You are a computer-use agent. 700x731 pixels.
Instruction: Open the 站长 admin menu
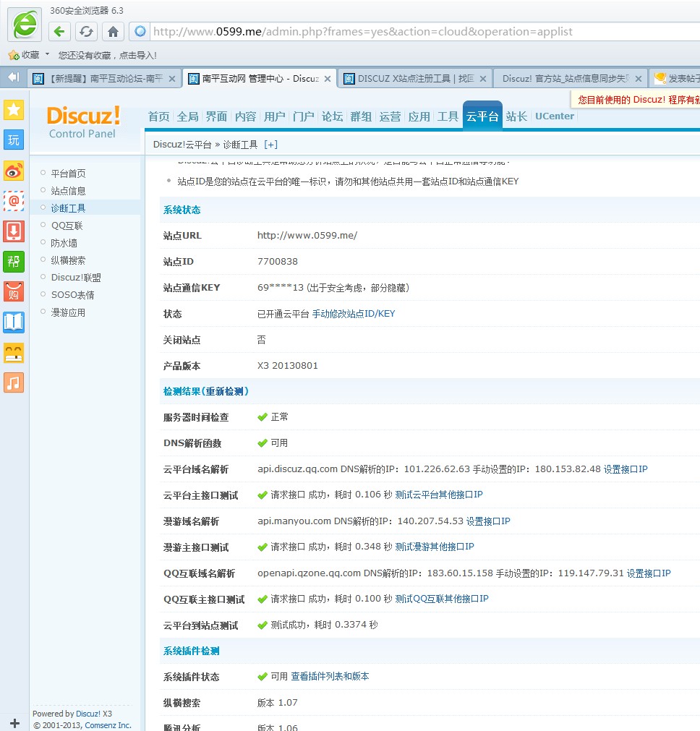pyautogui.click(x=516, y=116)
